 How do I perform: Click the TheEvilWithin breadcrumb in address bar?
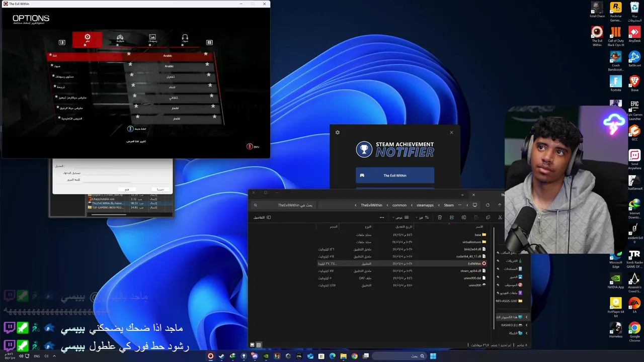(x=371, y=205)
